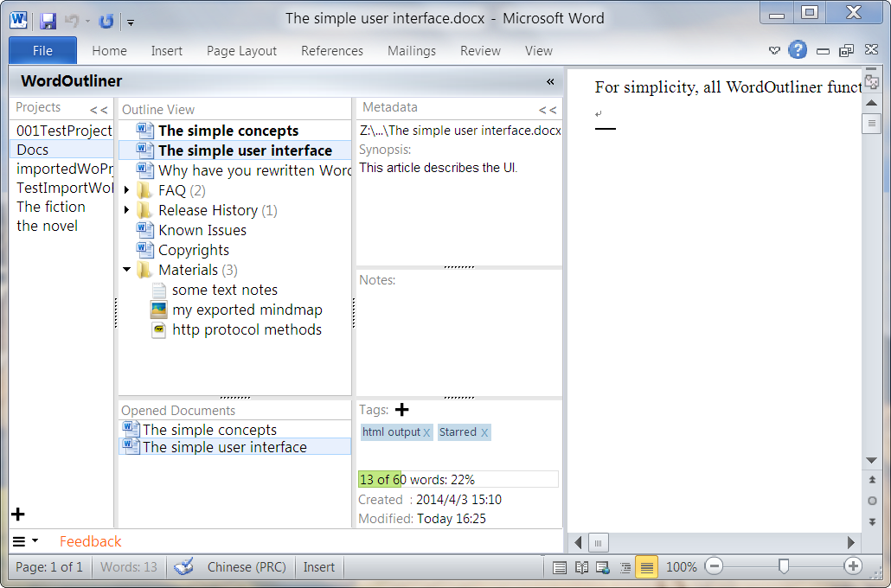The image size is (891, 588).
Task: Click 'my exported mindmap' image icon
Action: click(159, 310)
